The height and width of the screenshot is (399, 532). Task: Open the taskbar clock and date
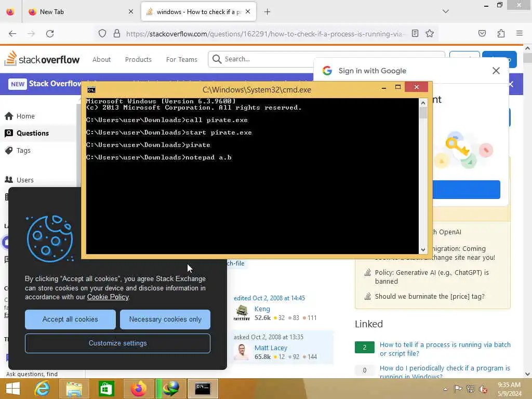pos(509,389)
